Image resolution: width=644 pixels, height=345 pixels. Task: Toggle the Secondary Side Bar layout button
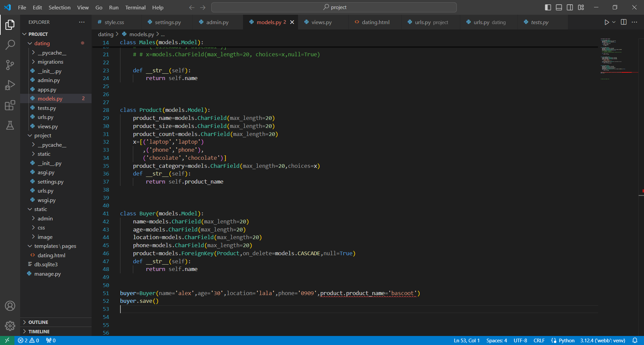(570, 7)
